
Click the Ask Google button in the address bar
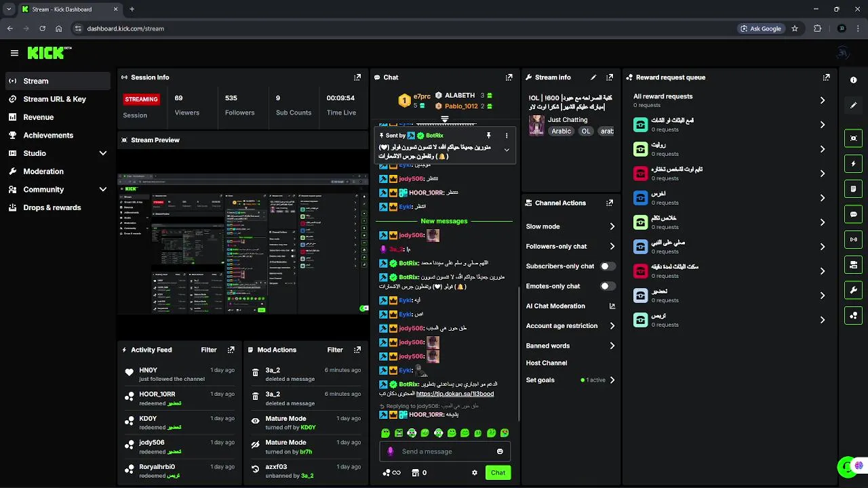pyautogui.click(x=761, y=28)
